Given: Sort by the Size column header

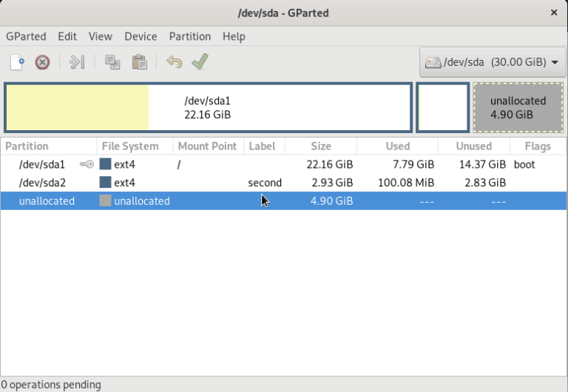Looking at the screenshot, I should point(321,146).
